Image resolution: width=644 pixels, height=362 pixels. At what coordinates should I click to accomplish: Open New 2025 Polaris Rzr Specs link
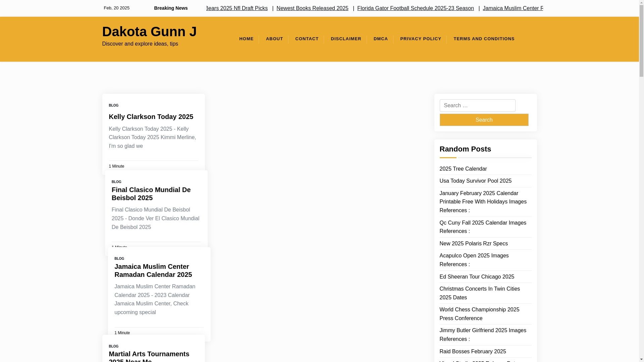(x=474, y=244)
